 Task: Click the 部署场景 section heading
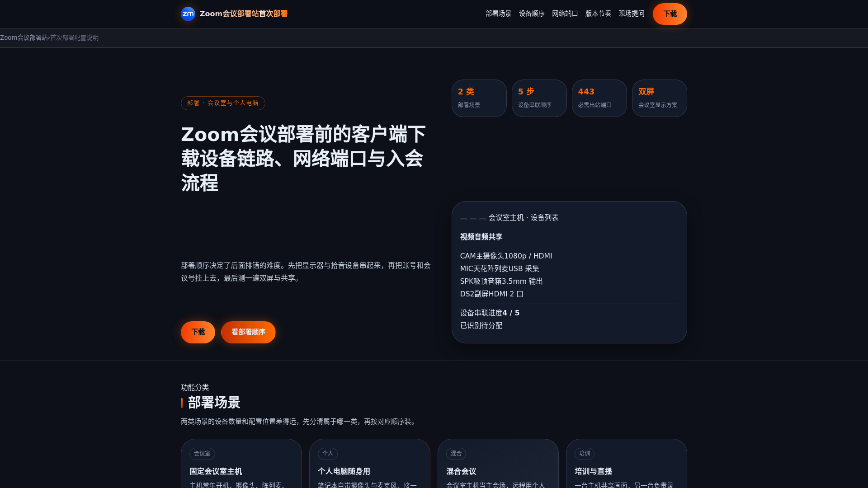click(x=214, y=403)
